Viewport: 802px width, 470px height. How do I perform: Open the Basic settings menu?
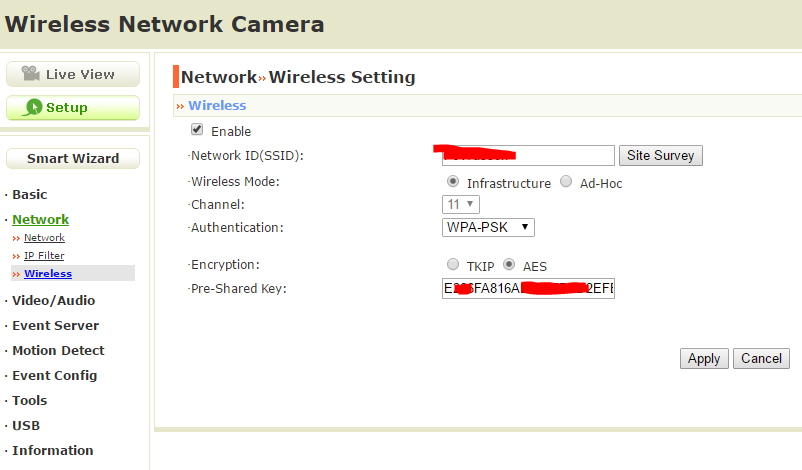(29, 194)
